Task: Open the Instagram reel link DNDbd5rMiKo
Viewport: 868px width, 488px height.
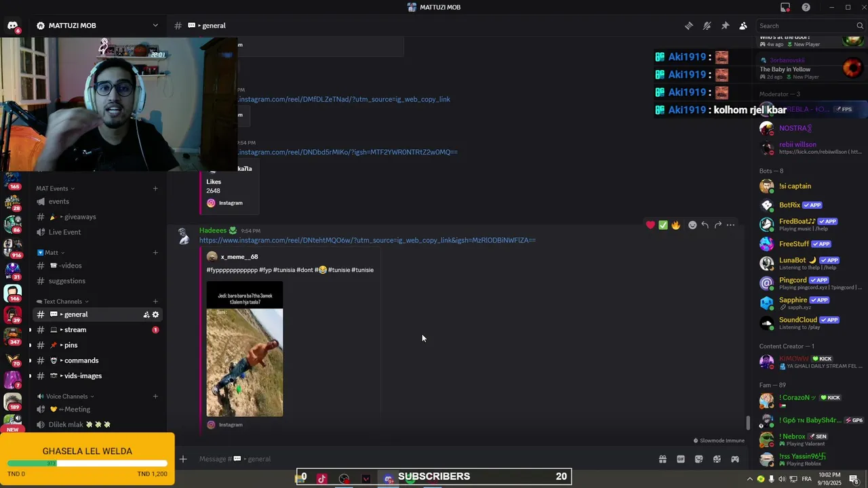Action: click(347, 152)
